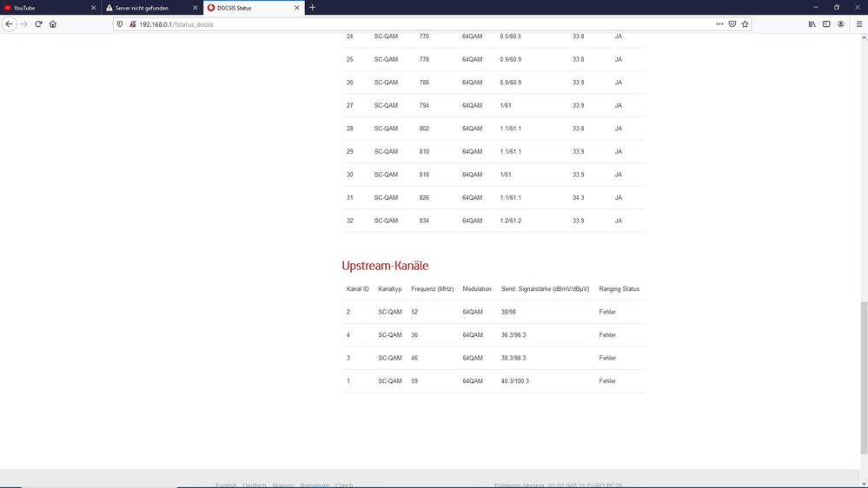This screenshot has width=868, height=488.
Task: Open a new tab with plus button
Action: point(312,8)
